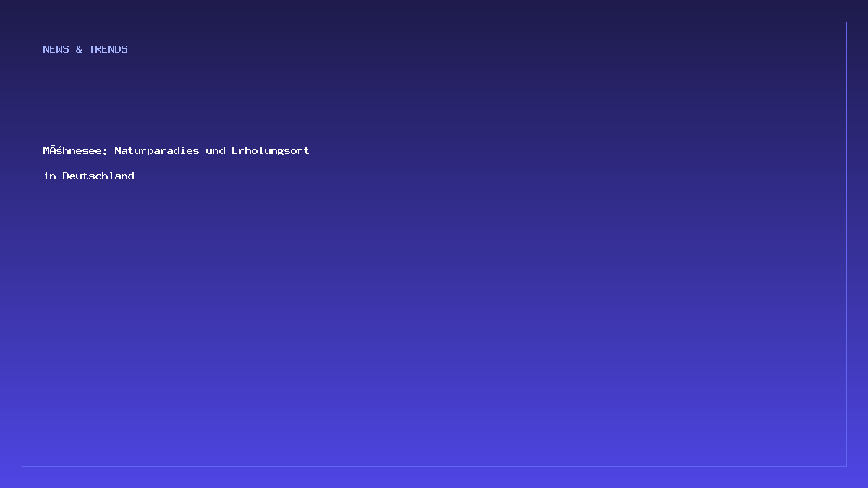The width and height of the screenshot is (868, 488).
Task: Click the card's left border line
Action: pyautogui.click(x=22, y=244)
